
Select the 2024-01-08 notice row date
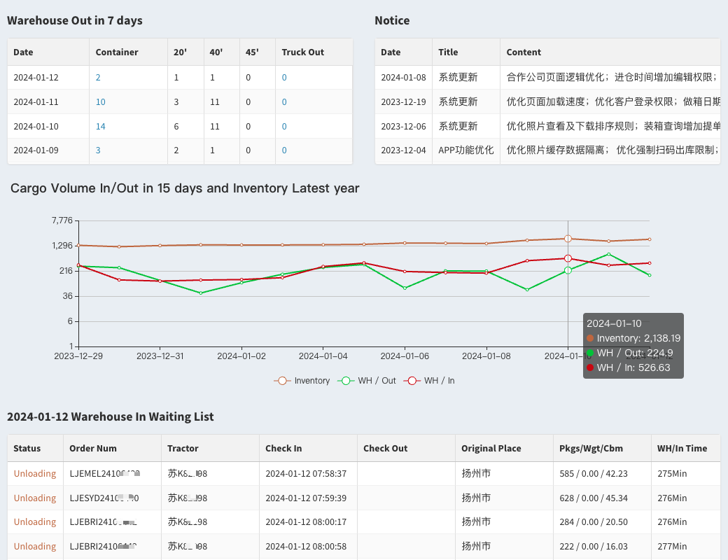(x=403, y=78)
